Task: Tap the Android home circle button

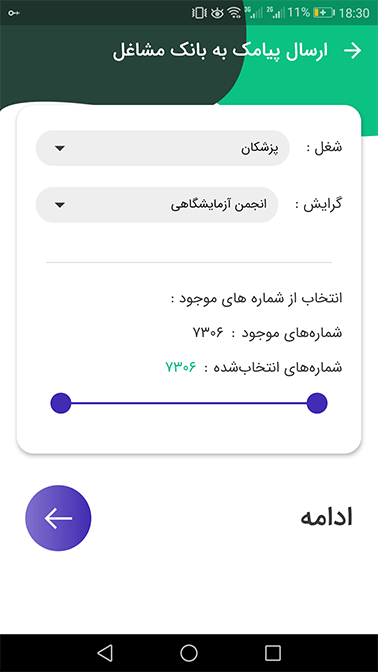Action: pyautogui.click(x=189, y=653)
